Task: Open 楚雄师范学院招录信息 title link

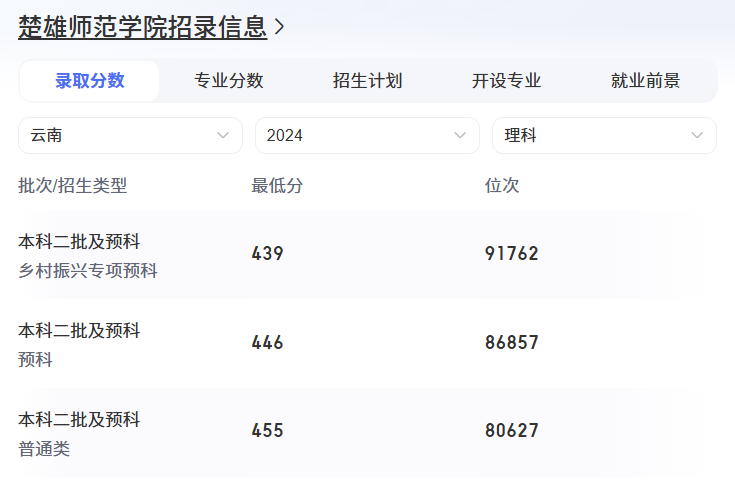Action: 142,27
